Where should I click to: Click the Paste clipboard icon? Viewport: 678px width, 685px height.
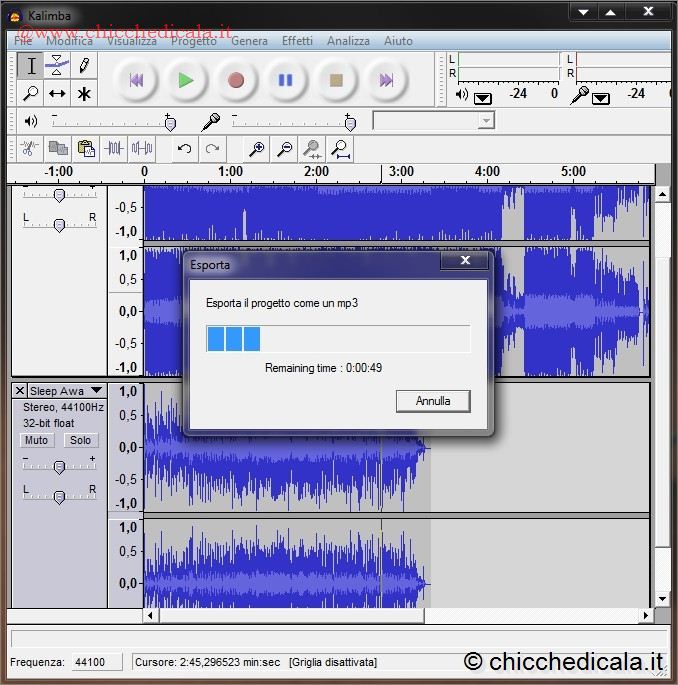pyautogui.click(x=86, y=149)
